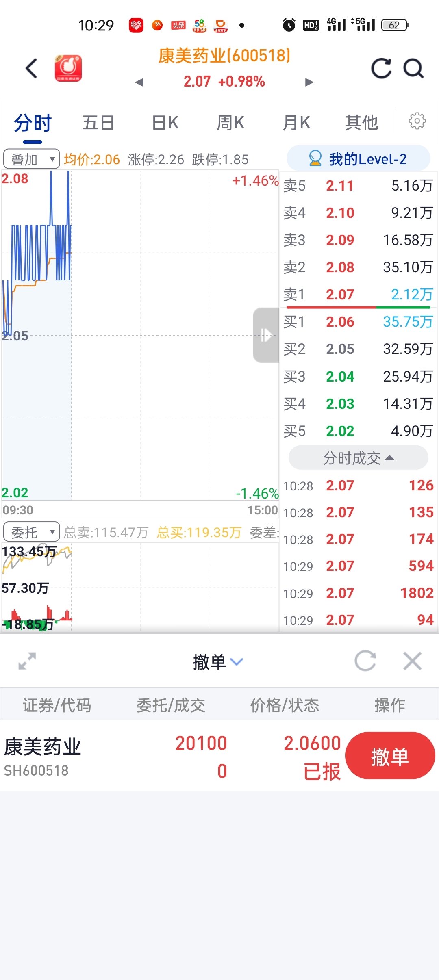The width and height of the screenshot is (439, 980).
Task: Expand the order panel with fullscreen arrows
Action: (27, 661)
